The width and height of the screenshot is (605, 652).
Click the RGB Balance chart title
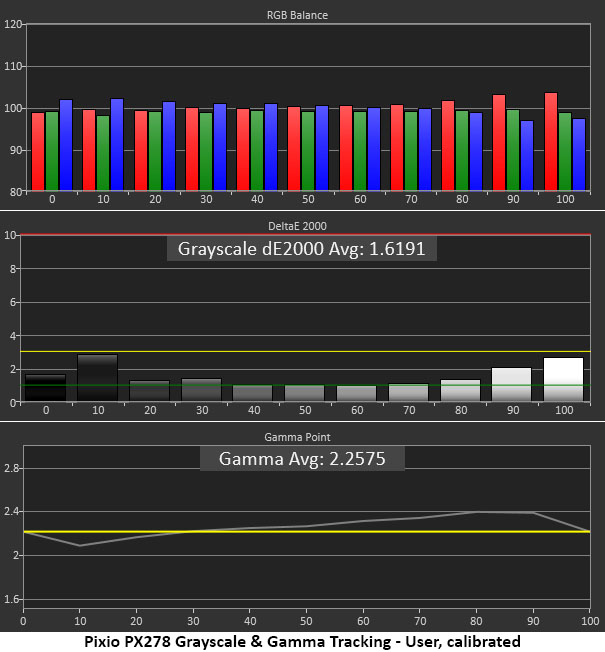297,15
